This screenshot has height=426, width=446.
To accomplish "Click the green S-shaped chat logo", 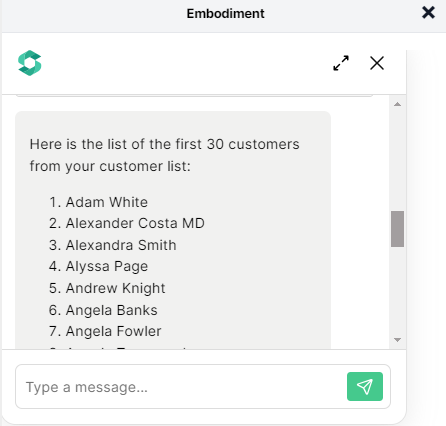I will coord(30,63).
